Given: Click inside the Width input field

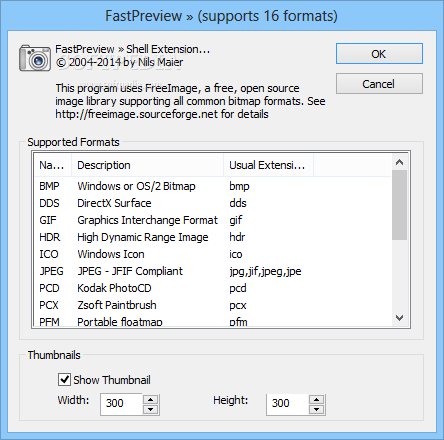Looking at the screenshot, I should pos(121,404).
